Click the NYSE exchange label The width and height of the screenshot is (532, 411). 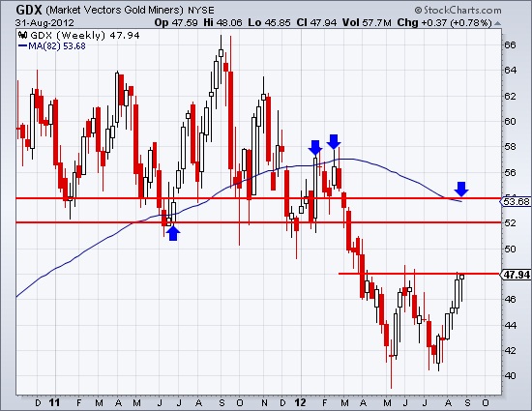tap(201, 11)
